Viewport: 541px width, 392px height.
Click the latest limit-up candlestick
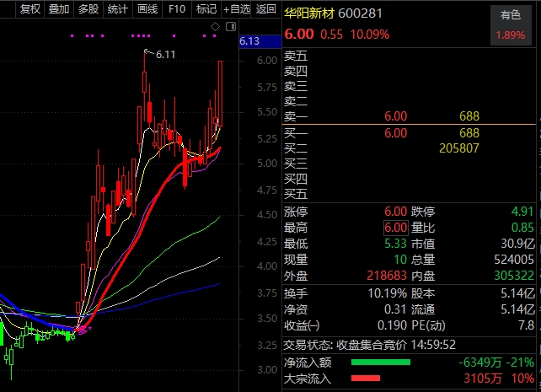220,94
